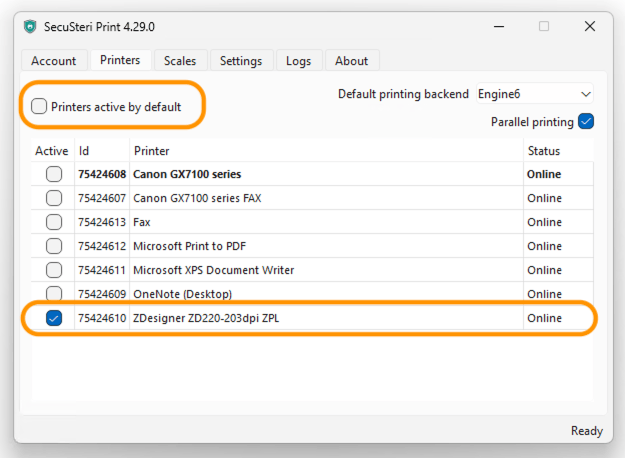Disable the Parallel printing checkbox

[586, 122]
